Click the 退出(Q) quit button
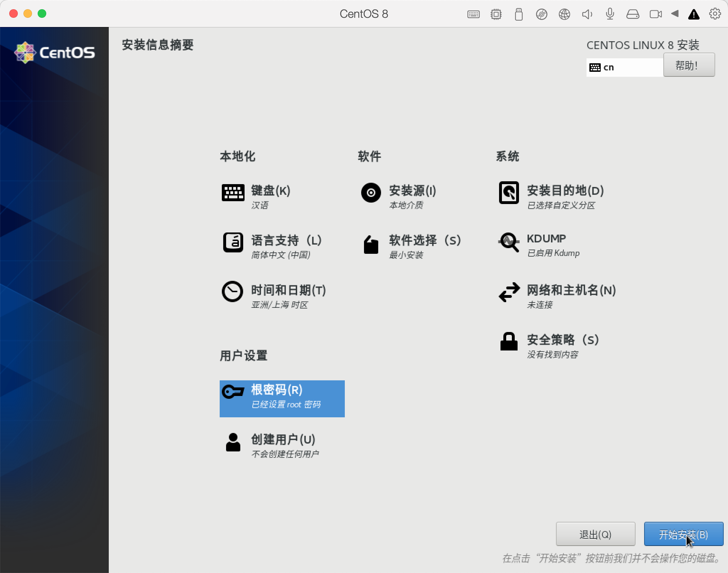 pos(595,534)
